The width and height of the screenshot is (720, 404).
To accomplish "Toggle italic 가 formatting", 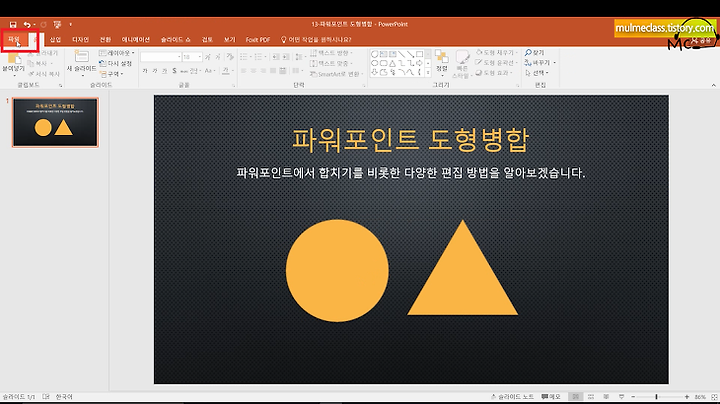I will coord(155,71).
